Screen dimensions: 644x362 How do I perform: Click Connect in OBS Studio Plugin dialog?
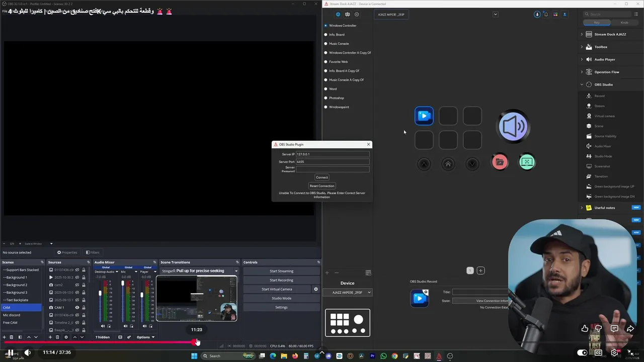coord(322,177)
